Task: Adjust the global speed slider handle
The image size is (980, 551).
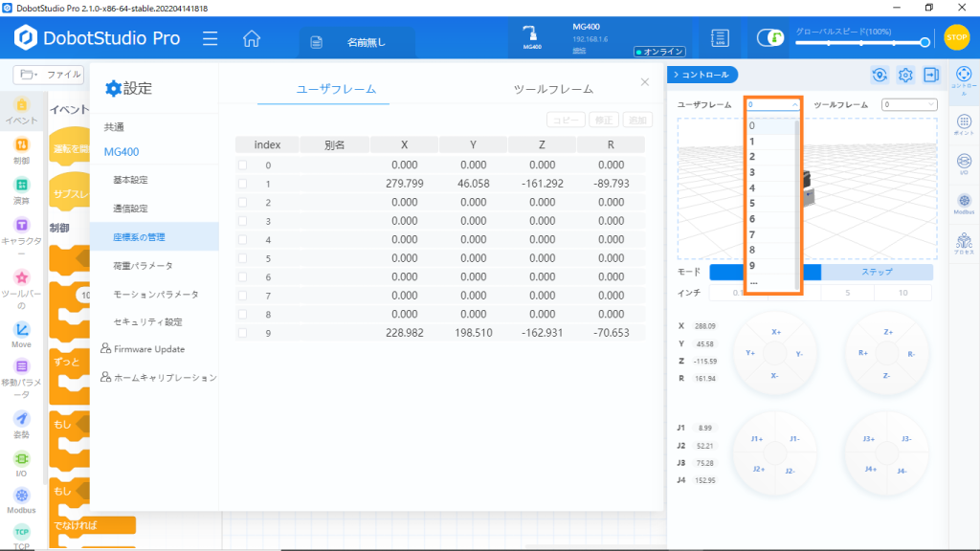Action: coord(924,42)
